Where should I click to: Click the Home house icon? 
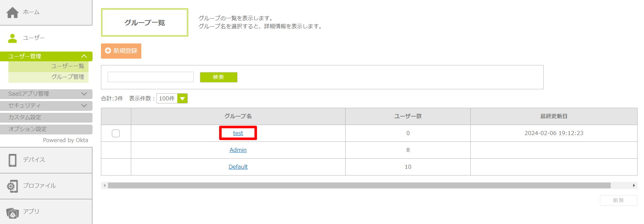pyautogui.click(x=12, y=12)
